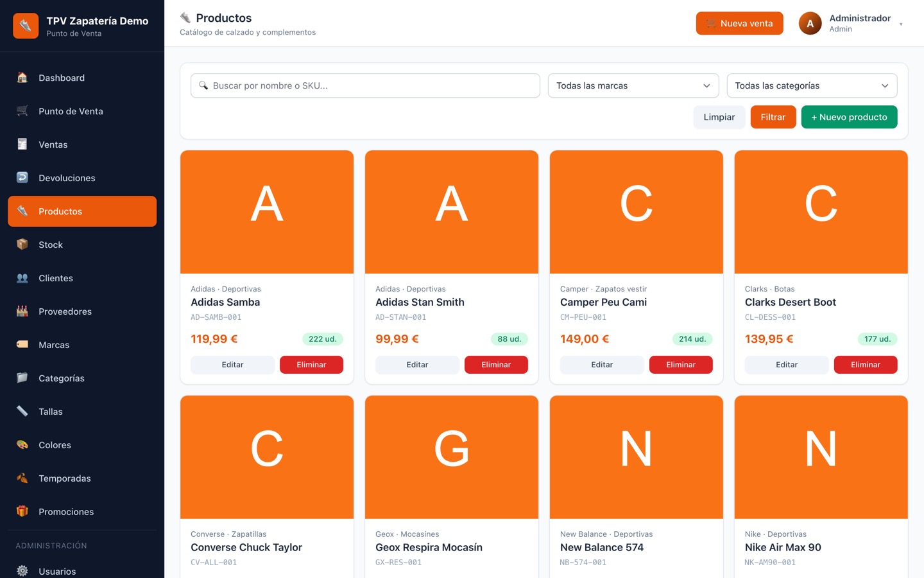Select the Devoluciones return icon
The width and height of the screenshot is (924, 578).
(x=22, y=178)
